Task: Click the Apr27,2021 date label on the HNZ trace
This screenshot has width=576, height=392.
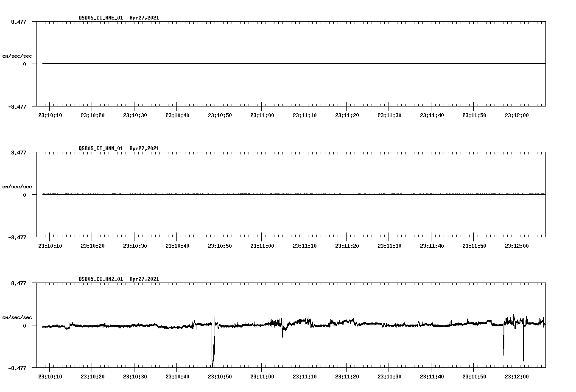Action: point(144,279)
